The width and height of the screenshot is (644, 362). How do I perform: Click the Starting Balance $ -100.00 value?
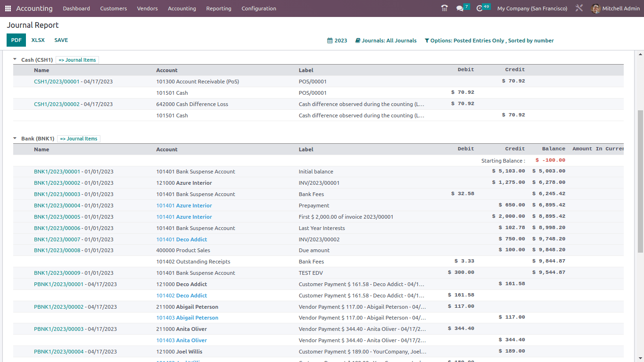[550, 161]
